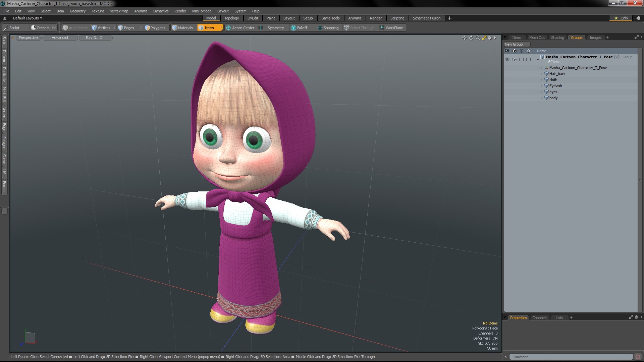The width and height of the screenshot is (644, 362).
Task: Open the Advanced shading style dropdown
Action: (x=60, y=38)
